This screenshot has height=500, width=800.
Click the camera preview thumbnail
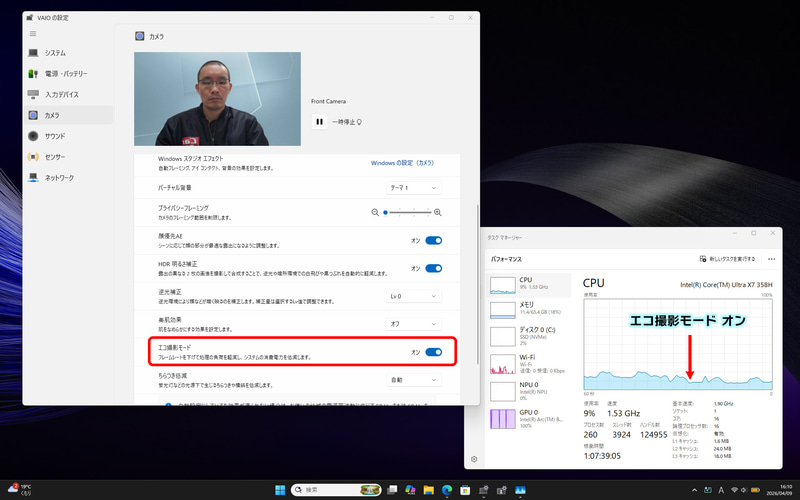[217, 99]
